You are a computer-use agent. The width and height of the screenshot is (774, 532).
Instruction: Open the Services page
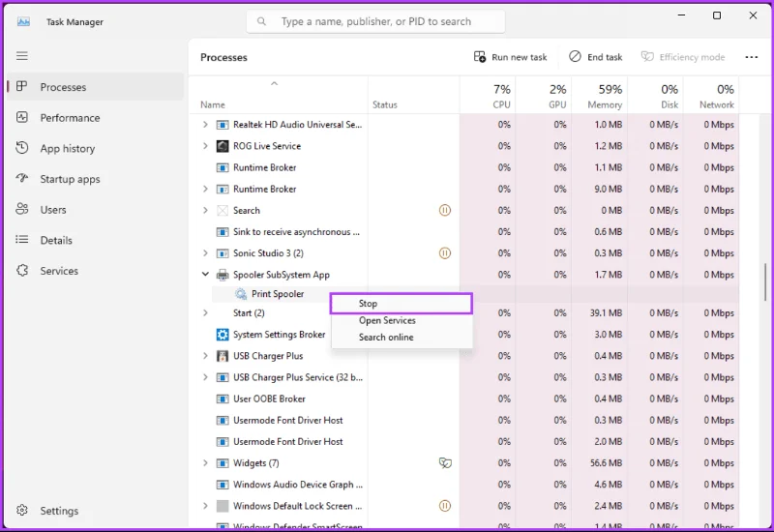click(95, 271)
